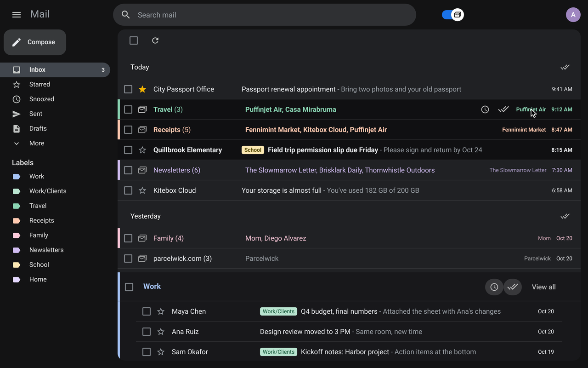Open the School label in sidebar
588x368 pixels.
(x=55, y=264)
